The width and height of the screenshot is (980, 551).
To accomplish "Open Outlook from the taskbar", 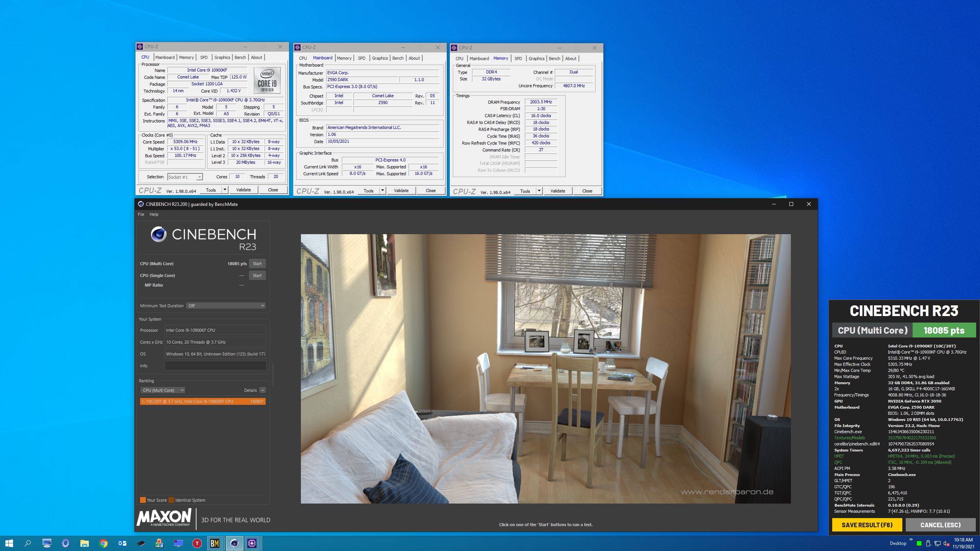I will coord(122,543).
